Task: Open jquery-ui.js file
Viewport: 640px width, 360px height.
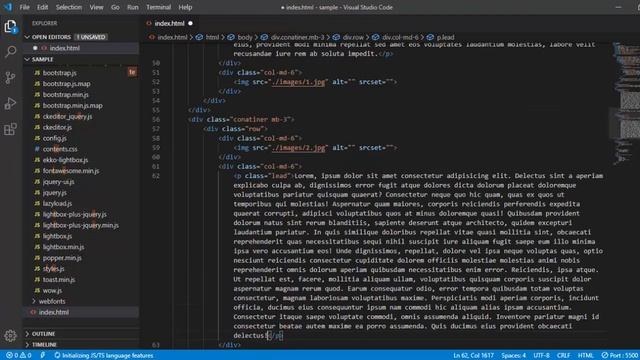Action: coord(58,182)
